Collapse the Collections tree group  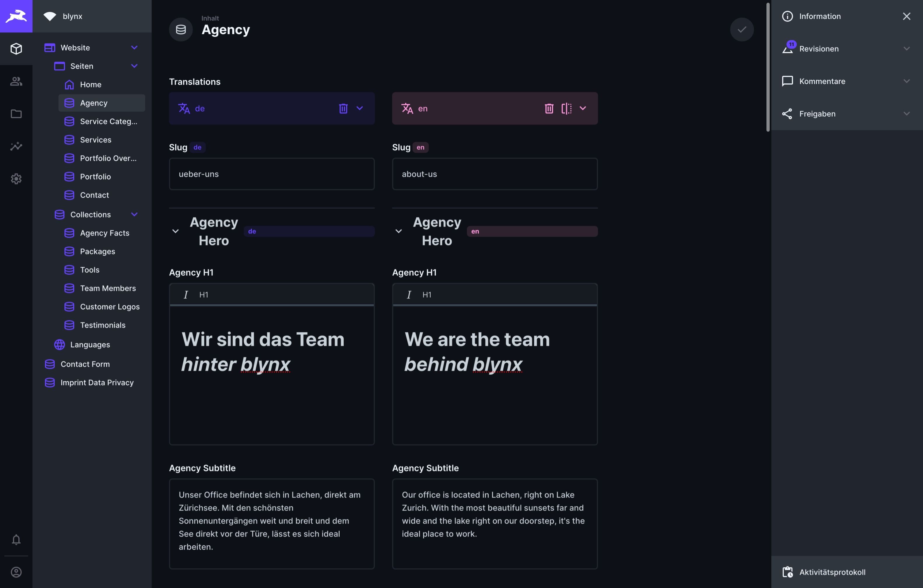134,215
